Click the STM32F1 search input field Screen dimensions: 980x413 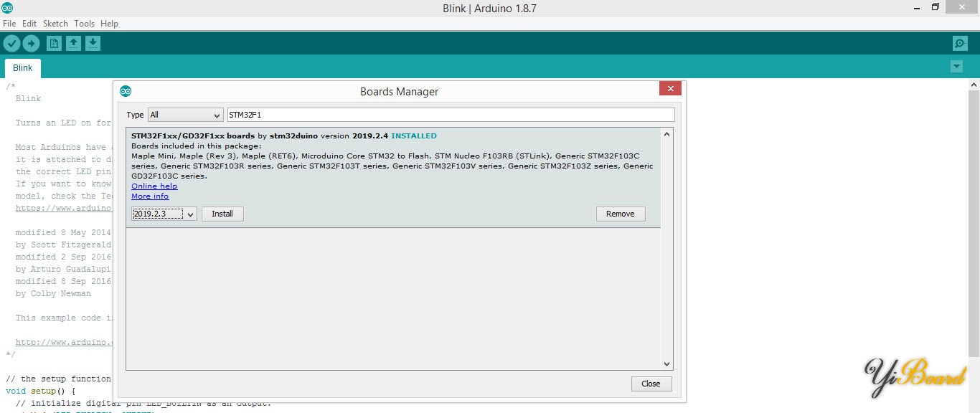pyautogui.click(x=451, y=115)
